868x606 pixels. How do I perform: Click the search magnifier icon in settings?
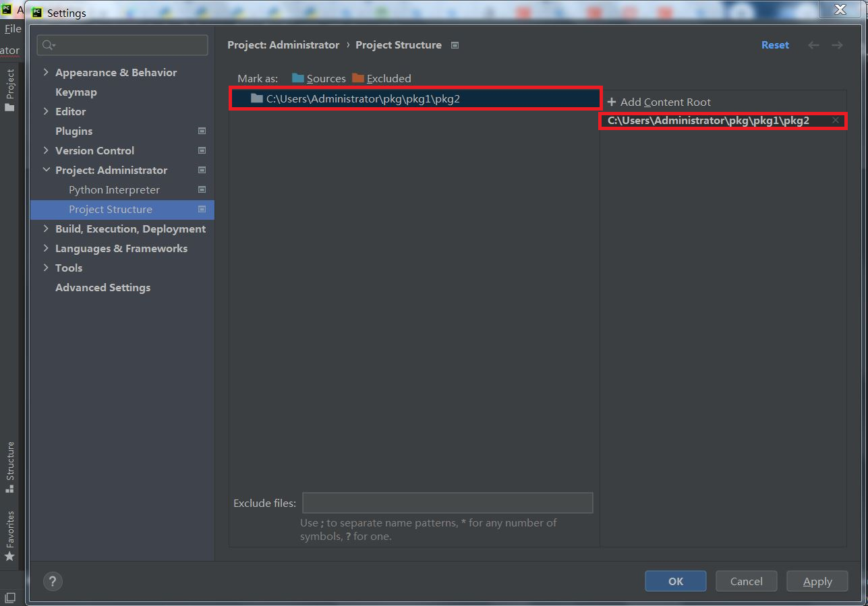tap(49, 45)
